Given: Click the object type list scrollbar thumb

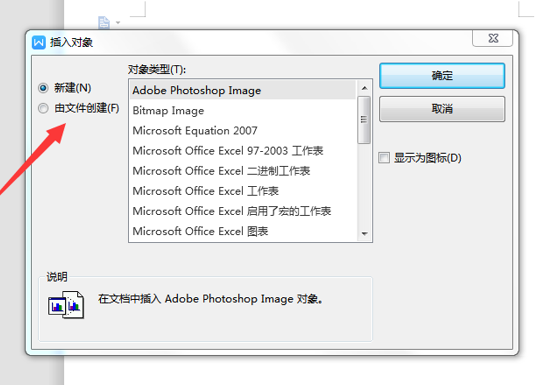Looking at the screenshot, I should 364,120.
